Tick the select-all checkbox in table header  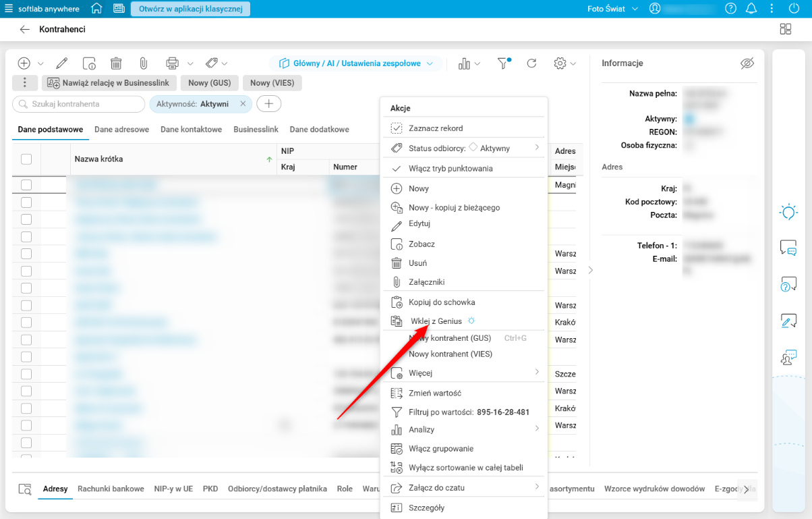click(26, 159)
